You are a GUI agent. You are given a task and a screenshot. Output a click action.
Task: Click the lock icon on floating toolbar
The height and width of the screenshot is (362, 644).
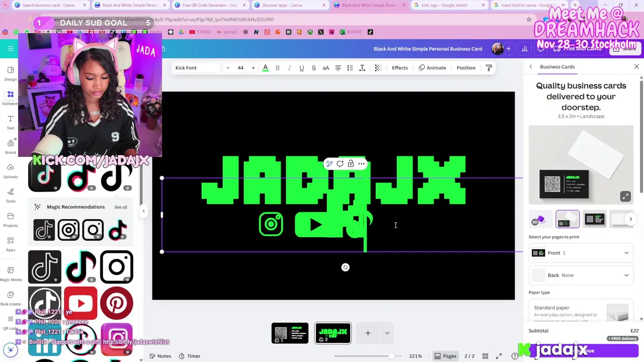click(351, 164)
